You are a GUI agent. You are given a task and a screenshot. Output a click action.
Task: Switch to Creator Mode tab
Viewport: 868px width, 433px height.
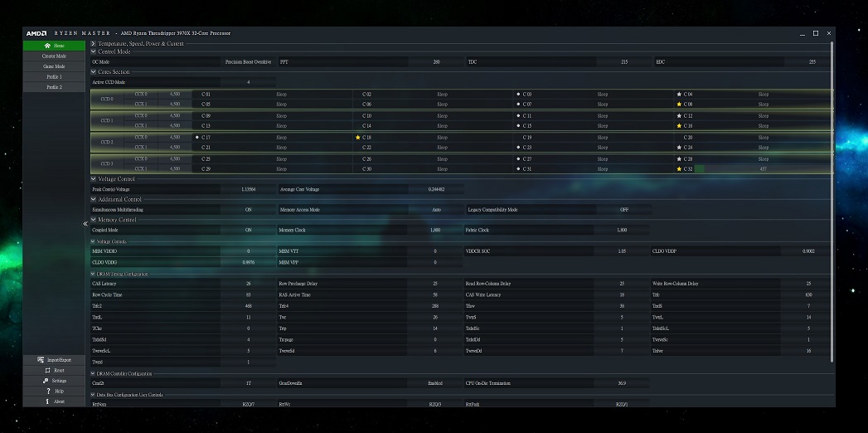click(x=54, y=56)
